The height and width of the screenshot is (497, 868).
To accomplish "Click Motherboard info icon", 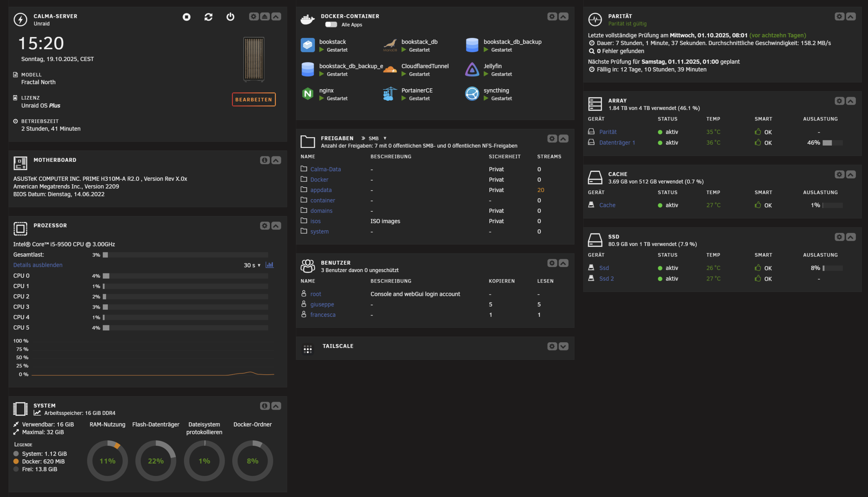I will click(x=265, y=160).
